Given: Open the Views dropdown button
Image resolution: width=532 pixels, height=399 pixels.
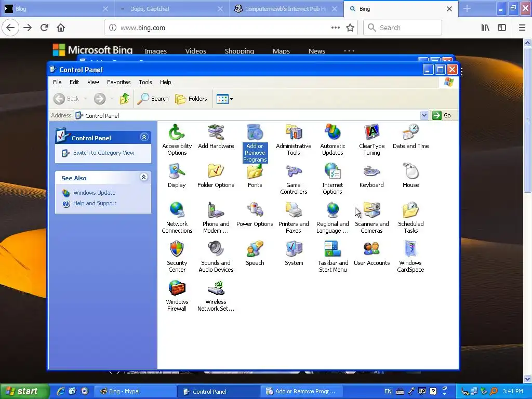Looking at the screenshot, I should point(224,99).
